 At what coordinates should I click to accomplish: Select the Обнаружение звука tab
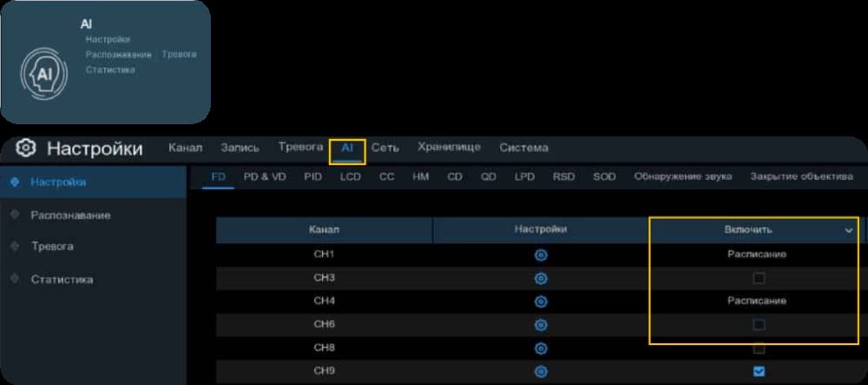click(682, 176)
